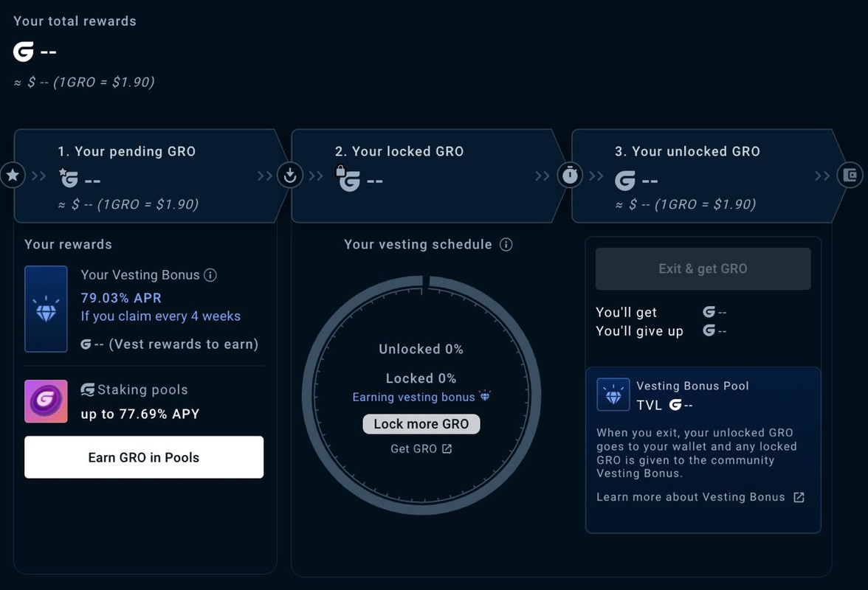Screen dimensions: 868x590
Task: Click the When you exit explanation paragraph
Action: pos(697,453)
